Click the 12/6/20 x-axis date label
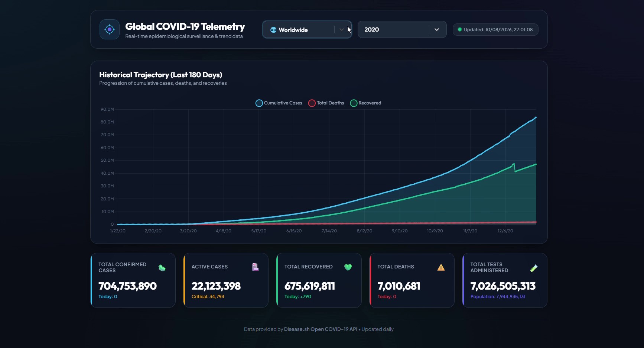The width and height of the screenshot is (644, 348). coord(505,231)
